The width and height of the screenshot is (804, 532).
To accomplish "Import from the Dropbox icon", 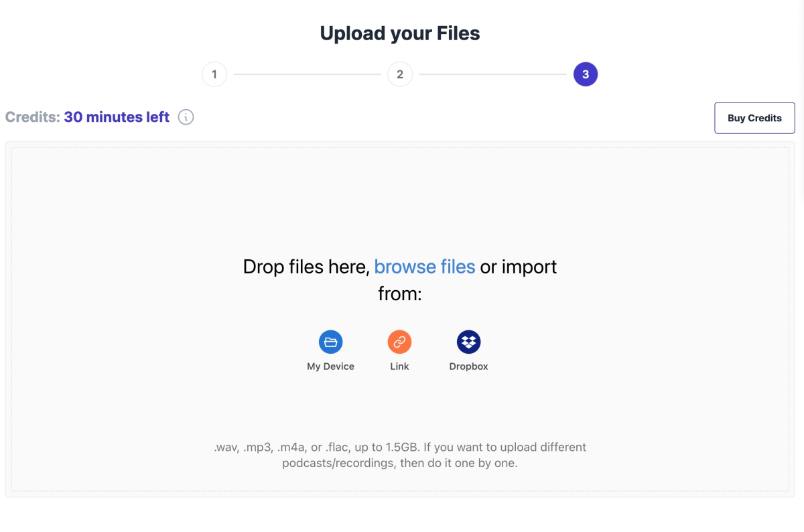I will pos(469,342).
